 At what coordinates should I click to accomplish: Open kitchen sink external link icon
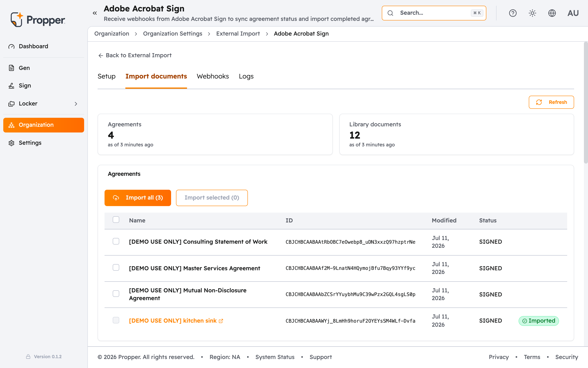(x=221, y=321)
